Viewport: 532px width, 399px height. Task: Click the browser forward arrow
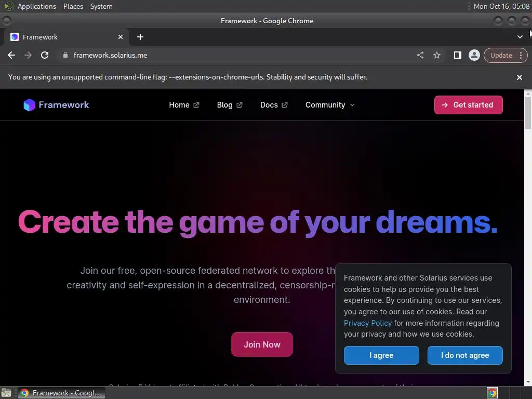28,55
